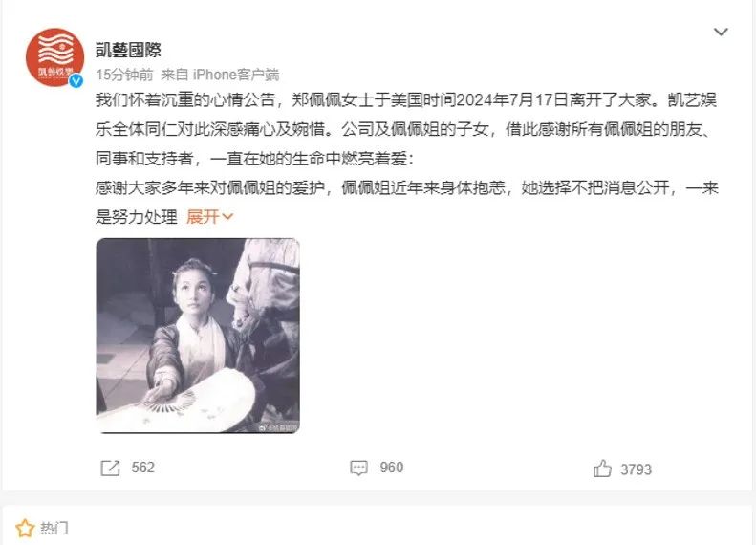Open the iPhone客户端 source link
Image resolution: width=756 pixels, height=545 pixels.
(x=236, y=75)
